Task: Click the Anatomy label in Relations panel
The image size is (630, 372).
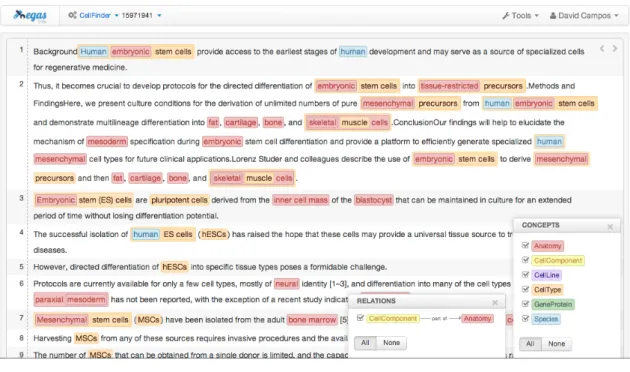Action: [x=477, y=319]
